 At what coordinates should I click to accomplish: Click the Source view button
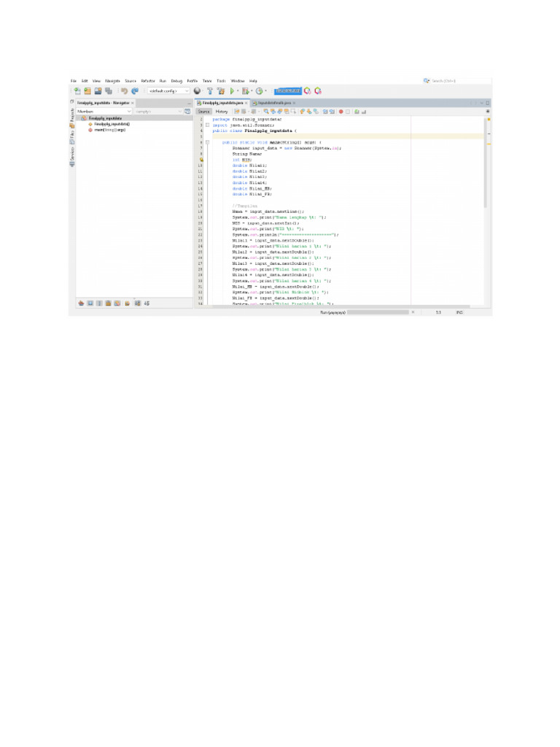point(204,112)
